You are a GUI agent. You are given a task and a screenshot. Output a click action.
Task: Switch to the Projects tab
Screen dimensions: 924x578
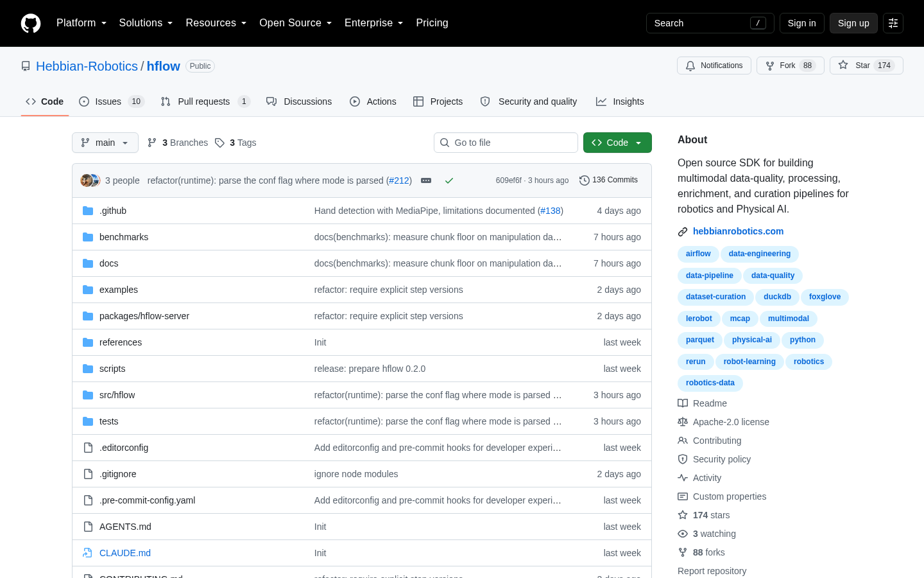(438, 101)
